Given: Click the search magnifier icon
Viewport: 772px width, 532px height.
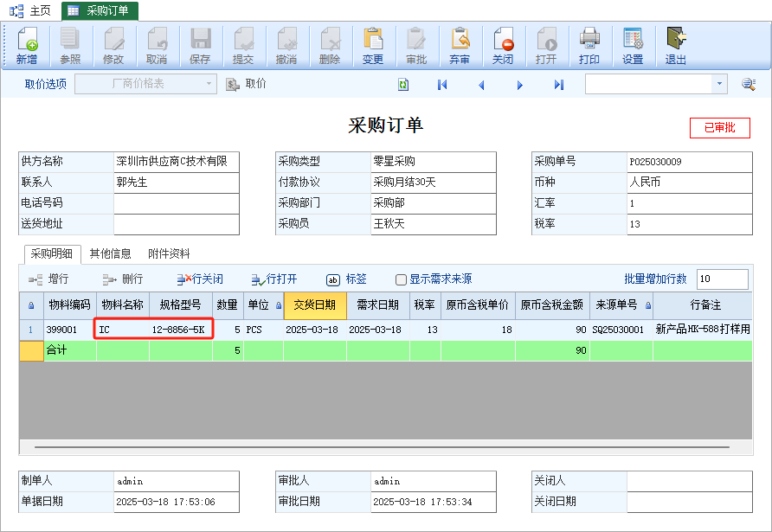Looking at the screenshot, I should [749, 84].
